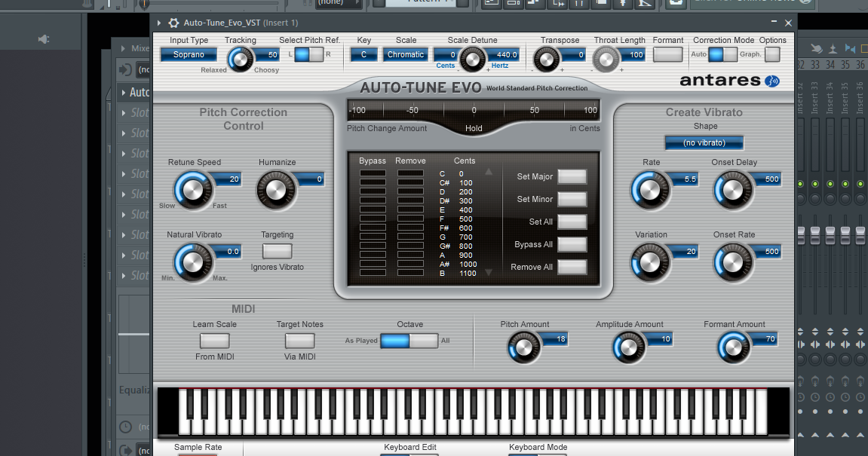Toggle mute LED on mixer Insert 35
The image size is (868, 456).
coord(845,184)
